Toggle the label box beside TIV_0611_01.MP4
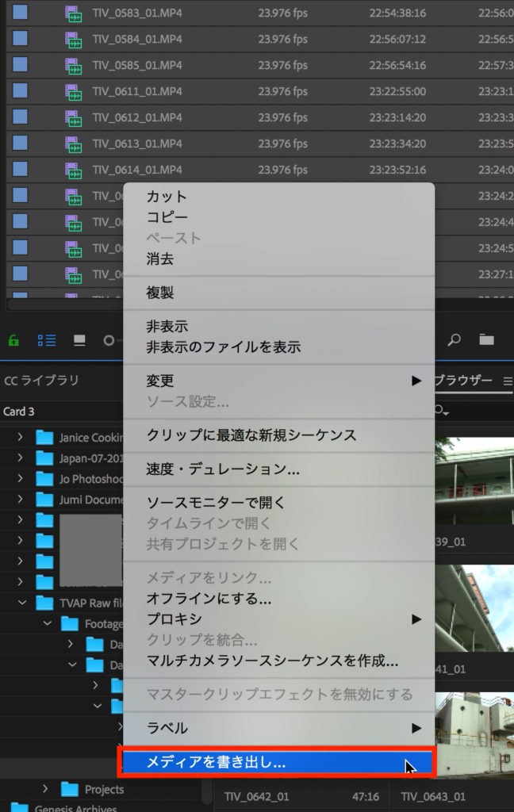The width and height of the screenshot is (514, 812). coord(20,92)
